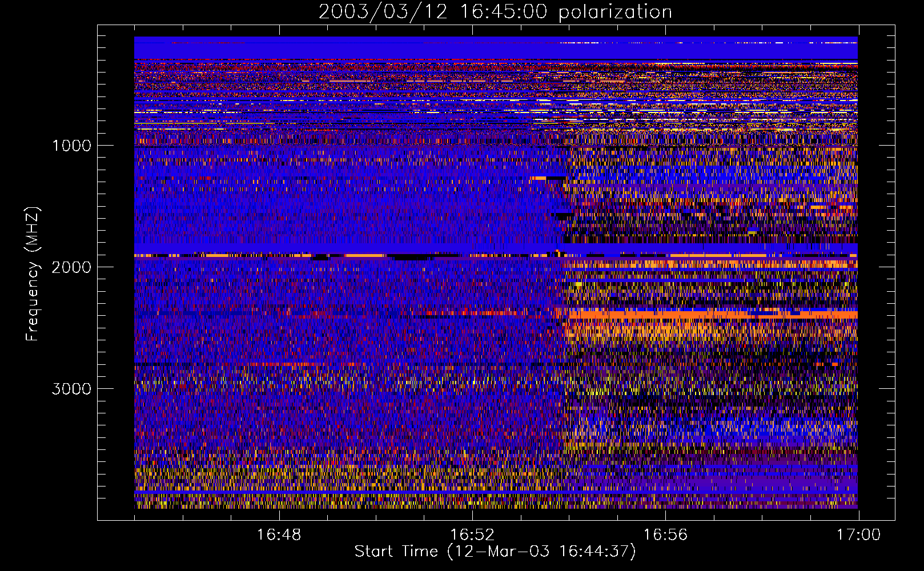924x571 pixels.
Task: Click the solid blue band at top of spectrogram
Action: tap(496, 49)
